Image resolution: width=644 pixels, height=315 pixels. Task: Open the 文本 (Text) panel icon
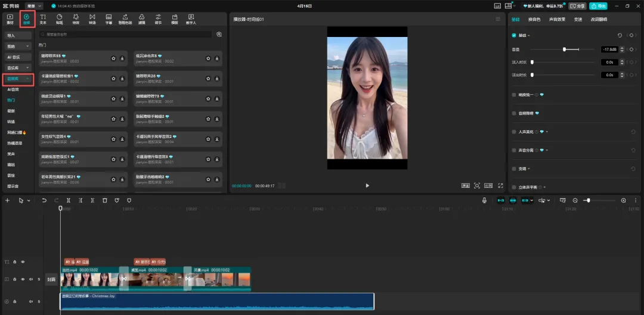click(42, 18)
